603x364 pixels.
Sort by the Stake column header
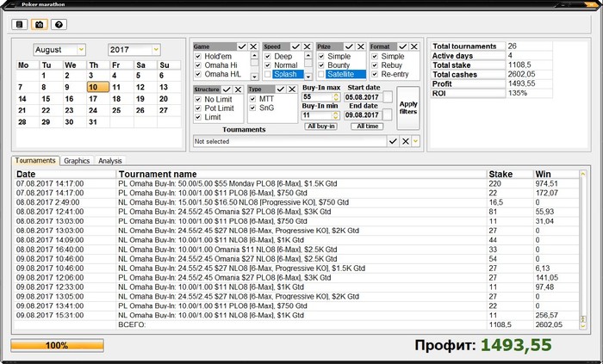(x=510, y=175)
